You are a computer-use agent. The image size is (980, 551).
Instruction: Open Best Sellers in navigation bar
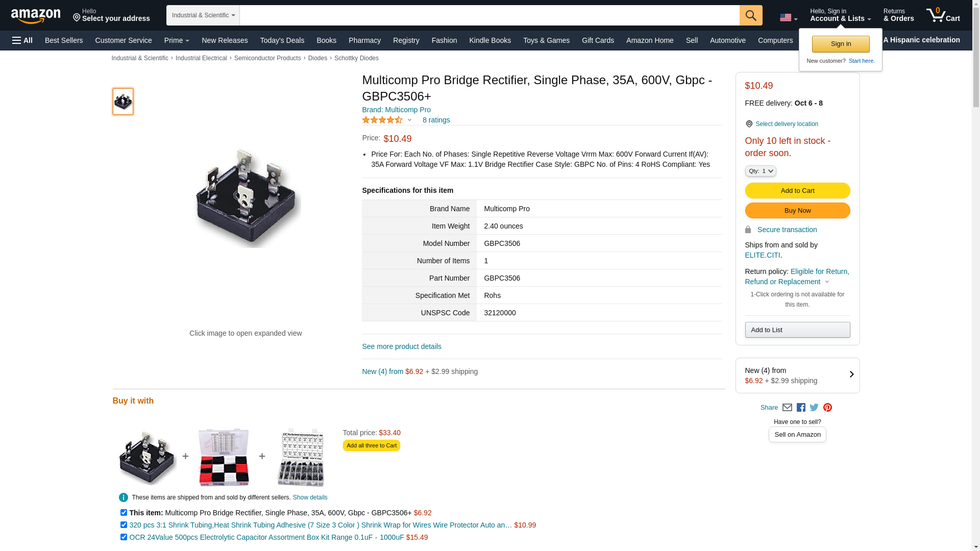coord(64,40)
